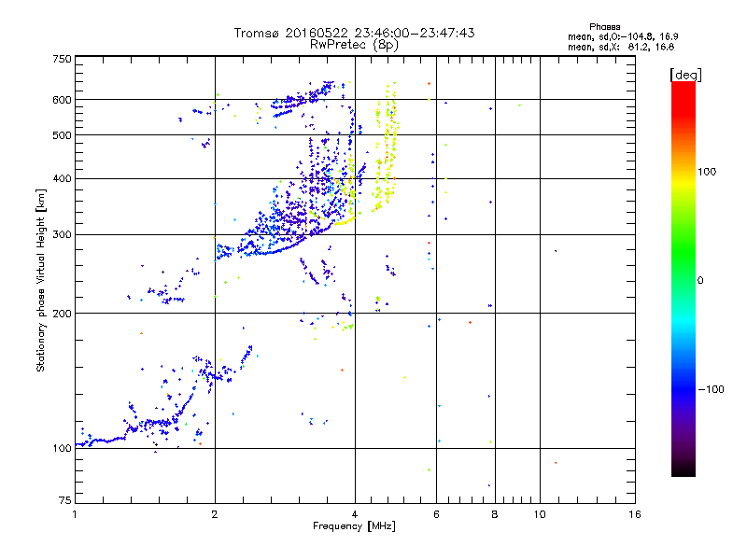Image resolution: width=747 pixels, height=560 pixels.
Task: Click the '1' frequency axis label
Action: click(75, 514)
